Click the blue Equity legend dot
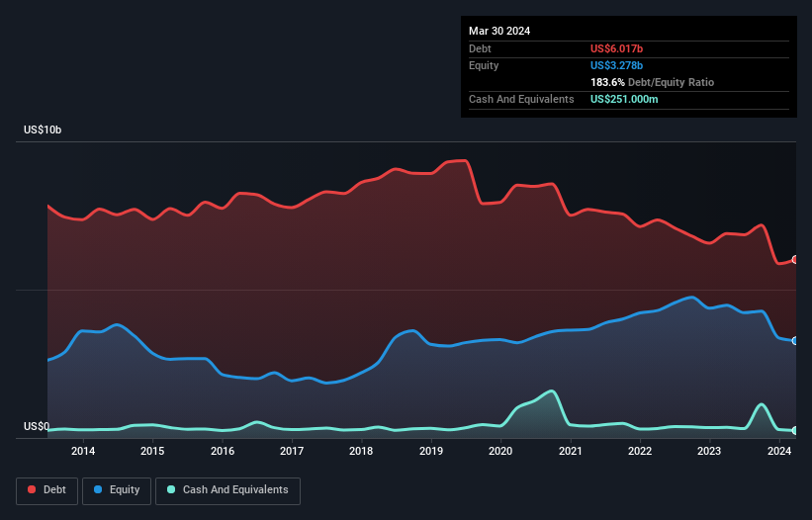This screenshot has width=812, height=520. (98, 489)
